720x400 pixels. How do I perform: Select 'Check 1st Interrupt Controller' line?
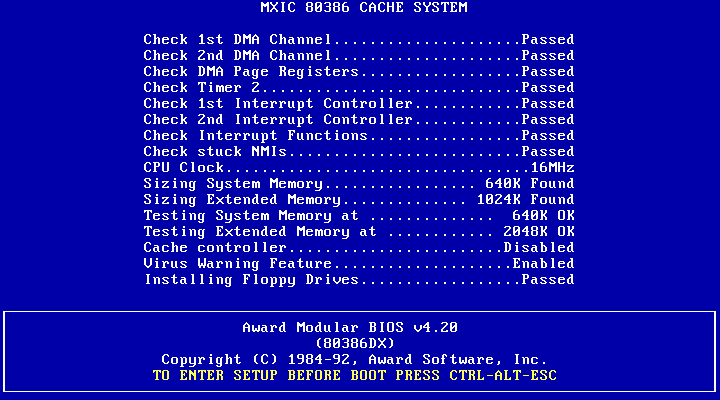point(359,104)
